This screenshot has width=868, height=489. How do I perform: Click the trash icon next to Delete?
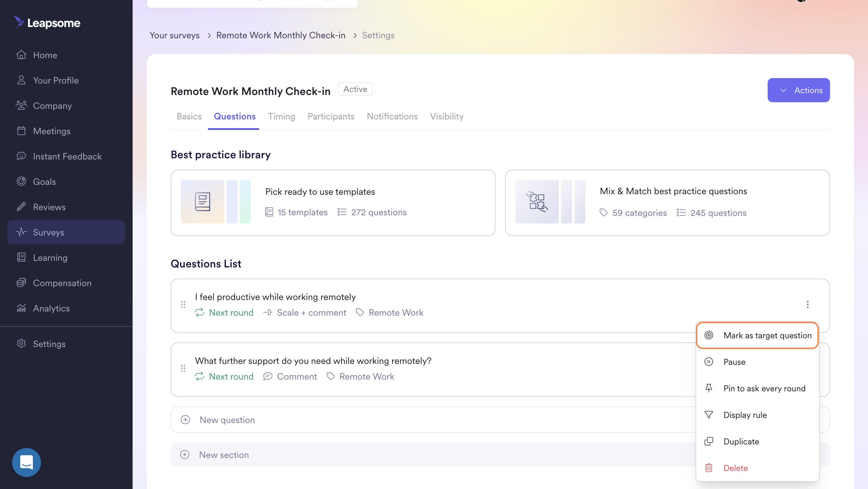(x=709, y=468)
